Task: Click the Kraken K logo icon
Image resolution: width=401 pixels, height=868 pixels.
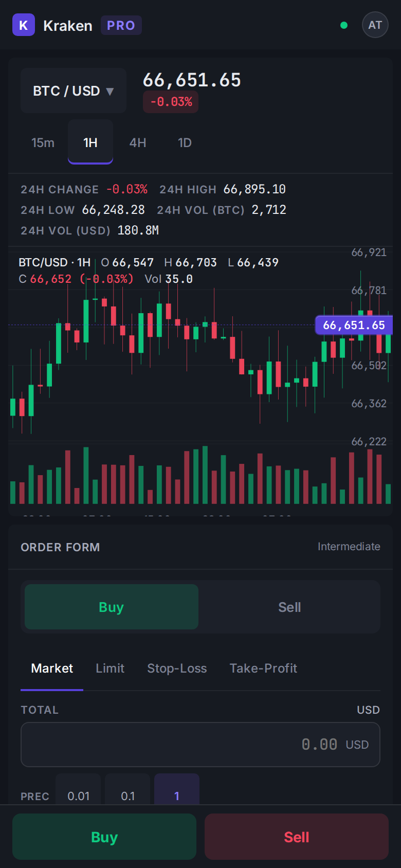Action: coord(24,25)
